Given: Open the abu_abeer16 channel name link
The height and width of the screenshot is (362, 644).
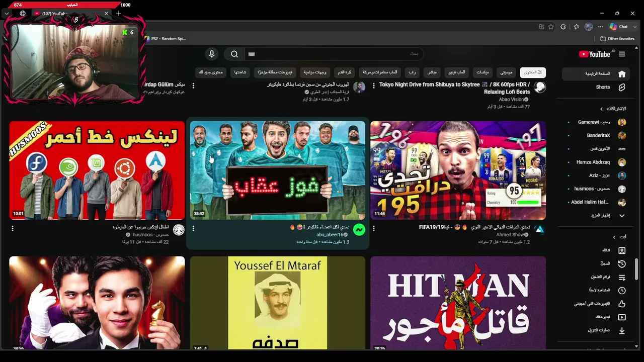Looking at the screenshot, I should (x=330, y=235).
